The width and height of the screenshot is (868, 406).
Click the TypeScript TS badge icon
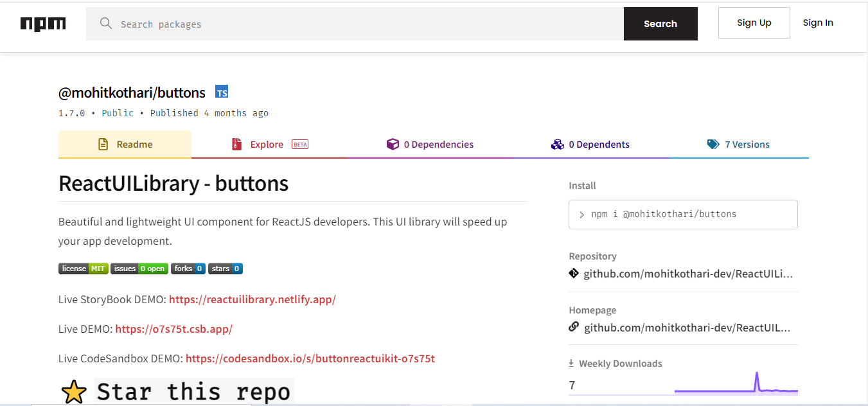222,91
